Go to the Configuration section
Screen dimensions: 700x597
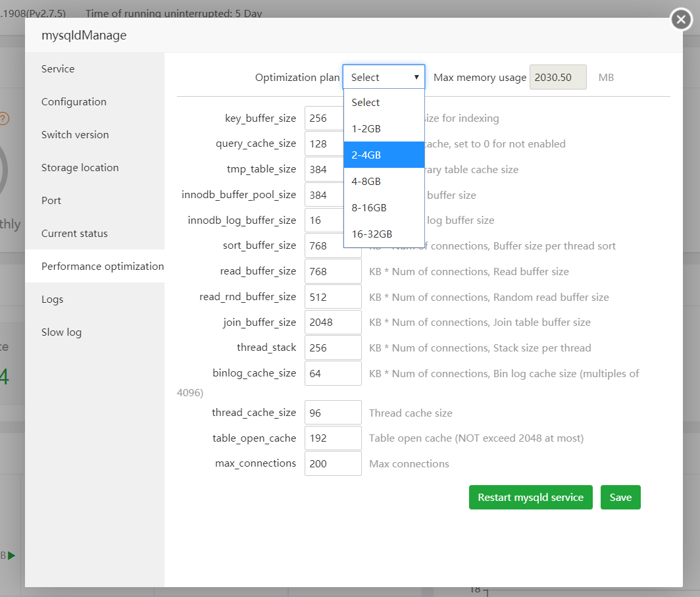(x=74, y=102)
